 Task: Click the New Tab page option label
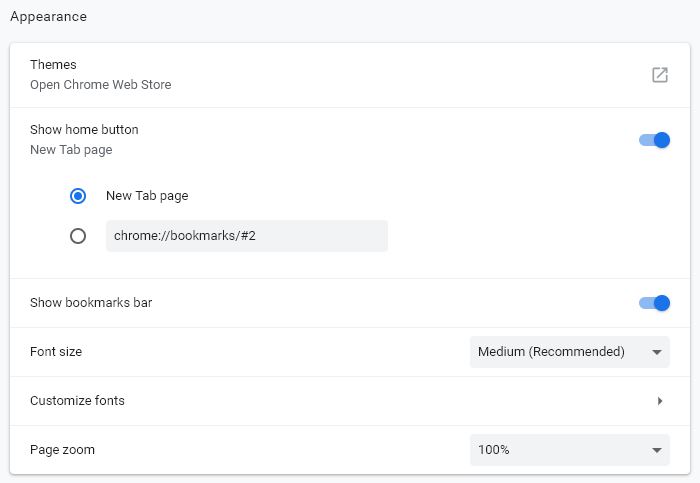click(147, 196)
